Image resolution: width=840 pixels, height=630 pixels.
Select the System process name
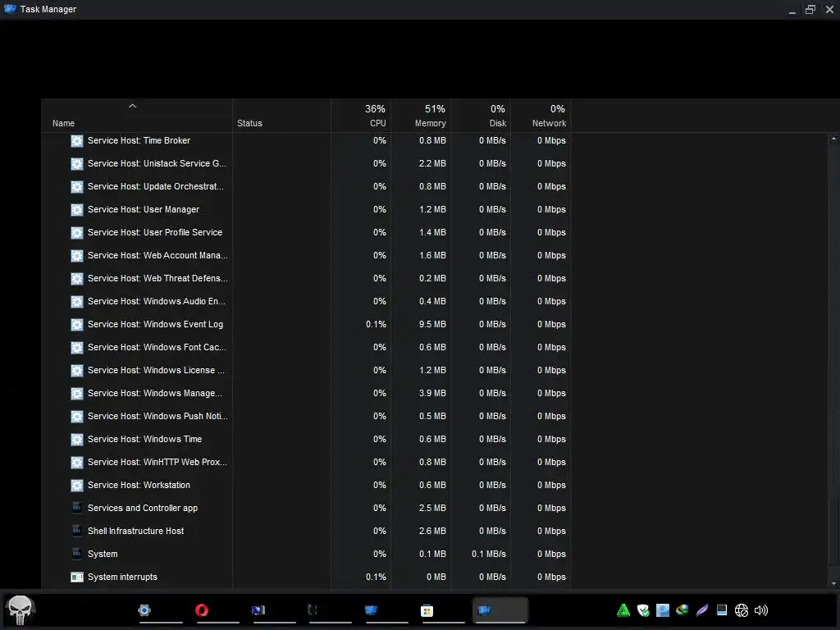[x=103, y=554]
